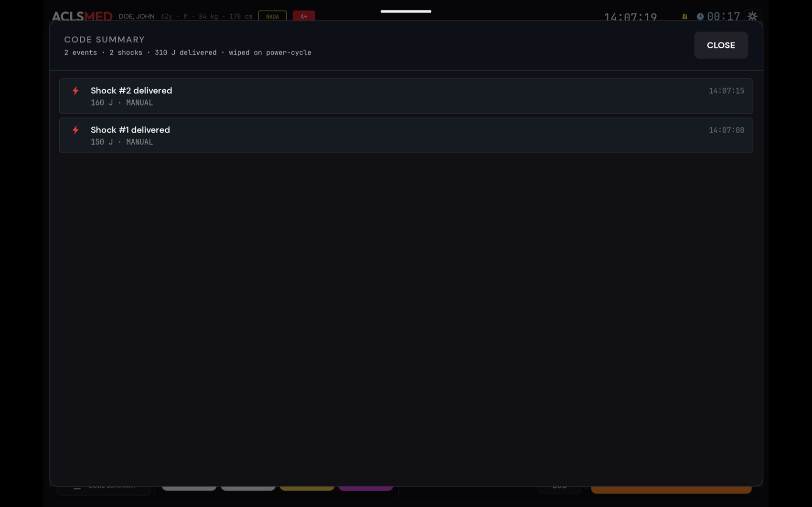Click the 160 J · MANUAL detail text
The width and height of the screenshot is (812, 507).
[122, 103]
